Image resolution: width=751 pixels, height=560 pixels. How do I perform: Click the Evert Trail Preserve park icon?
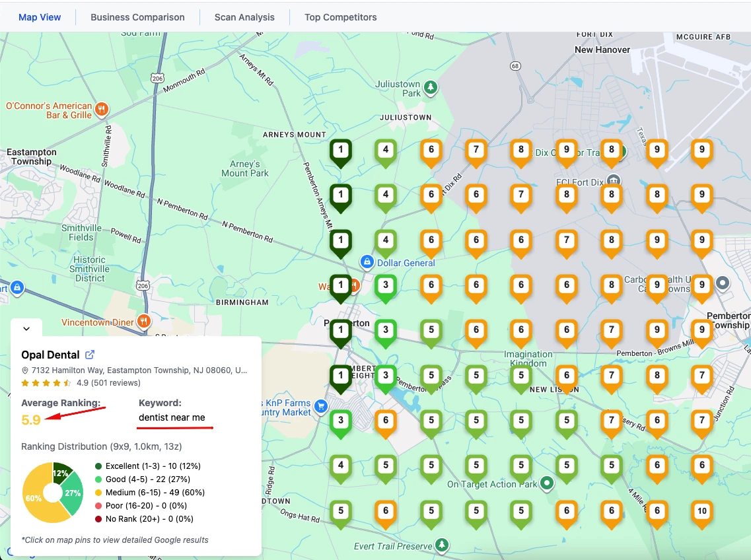coord(442,545)
